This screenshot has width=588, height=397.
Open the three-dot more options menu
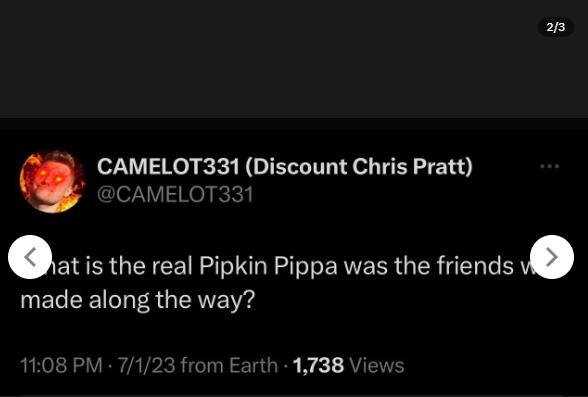pos(549,166)
